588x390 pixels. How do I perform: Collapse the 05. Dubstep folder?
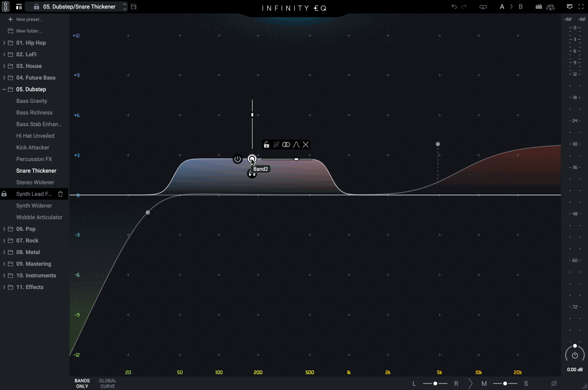click(4, 89)
